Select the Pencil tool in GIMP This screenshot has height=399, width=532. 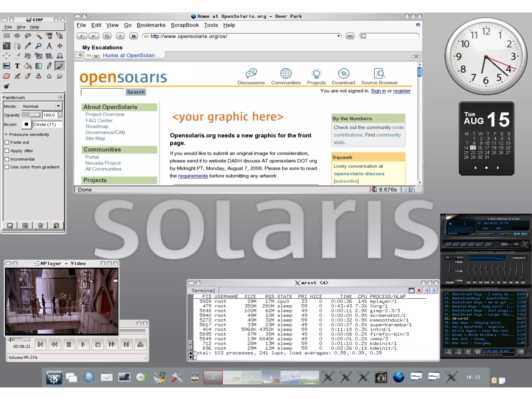point(49,66)
